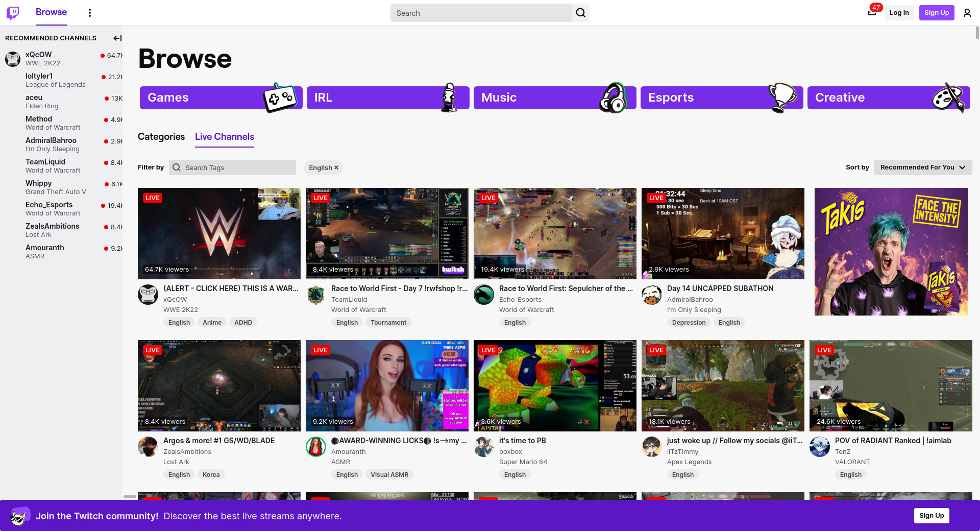The height and width of the screenshot is (531, 980).
Task: Select the Live Channels tab
Action: pos(225,137)
